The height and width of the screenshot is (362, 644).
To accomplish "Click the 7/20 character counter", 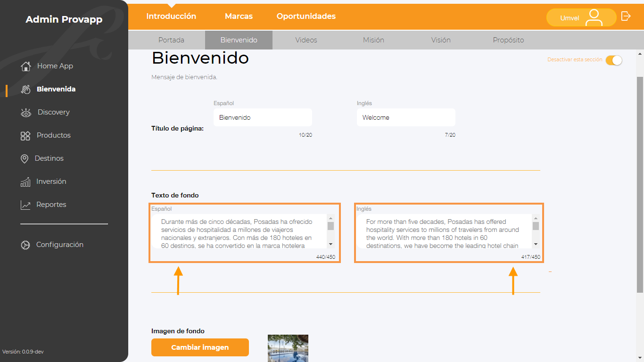I will pyautogui.click(x=450, y=135).
